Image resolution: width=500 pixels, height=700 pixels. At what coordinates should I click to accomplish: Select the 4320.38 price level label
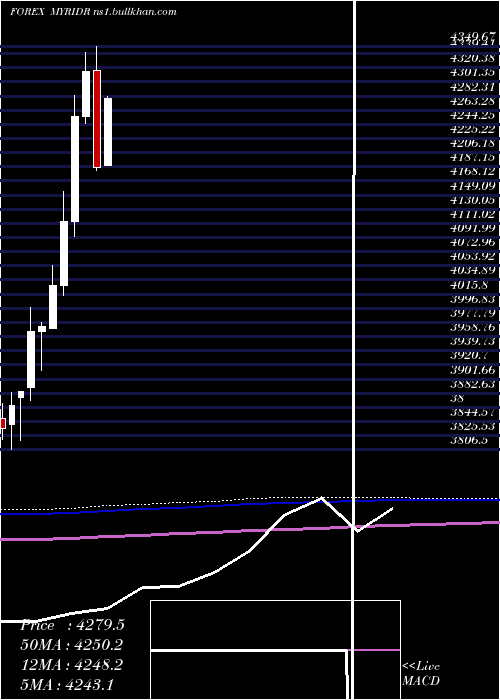point(473,58)
